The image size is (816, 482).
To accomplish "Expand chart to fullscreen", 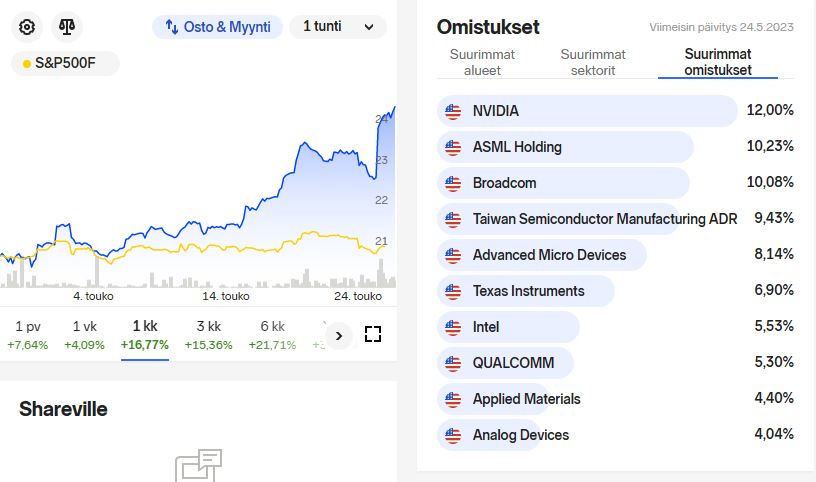I will (x=373, y=335).
